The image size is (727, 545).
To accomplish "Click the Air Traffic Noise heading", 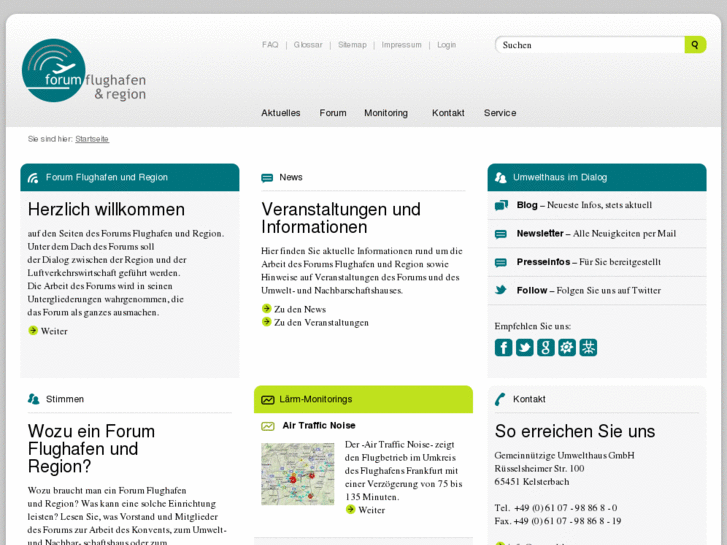I will coord(319,425).
